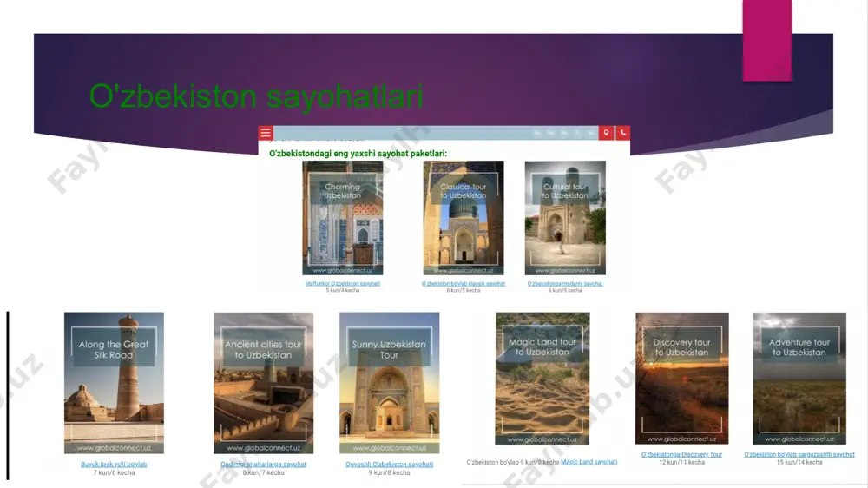This screenshot has width=868, height=488.
Task: Open the red hamburger menu icon
Action: click(266, 133)
